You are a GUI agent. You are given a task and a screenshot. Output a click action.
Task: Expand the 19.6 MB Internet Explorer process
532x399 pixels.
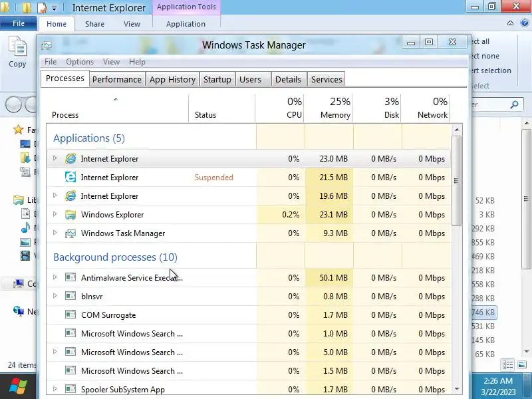pos(55,196)
